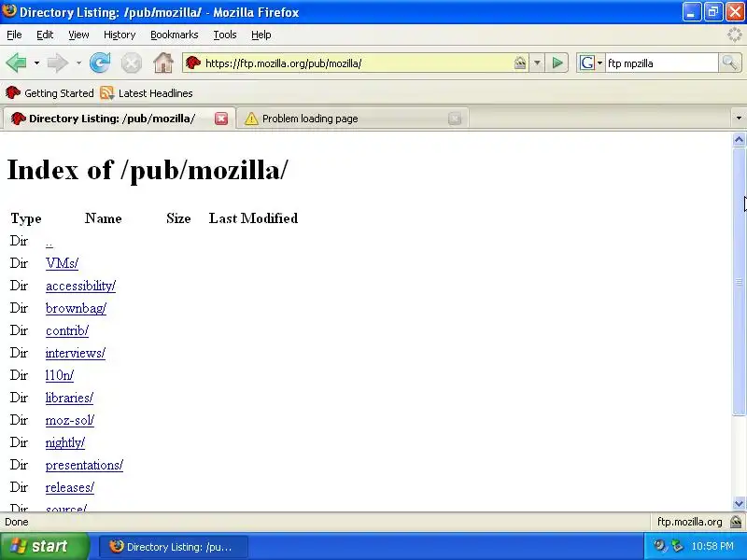Select the Directory Listing: /pub/mozilla/ tab
The height and width of the screenshot is (560, 747).
click(119, 119)
